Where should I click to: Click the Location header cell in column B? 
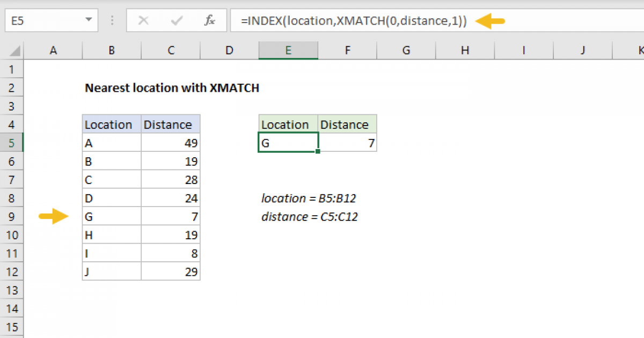111,124
